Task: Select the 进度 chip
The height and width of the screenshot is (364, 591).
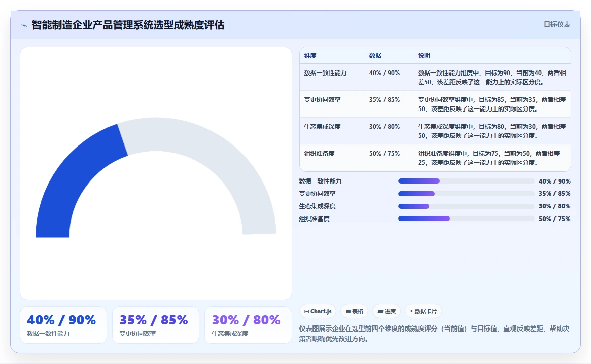Action: [x=387, y=311]
